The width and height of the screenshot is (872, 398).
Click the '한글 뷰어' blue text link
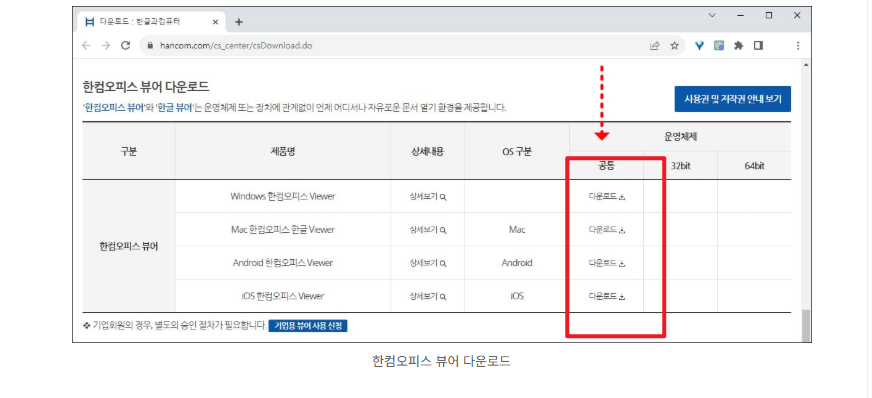(174, 108)
